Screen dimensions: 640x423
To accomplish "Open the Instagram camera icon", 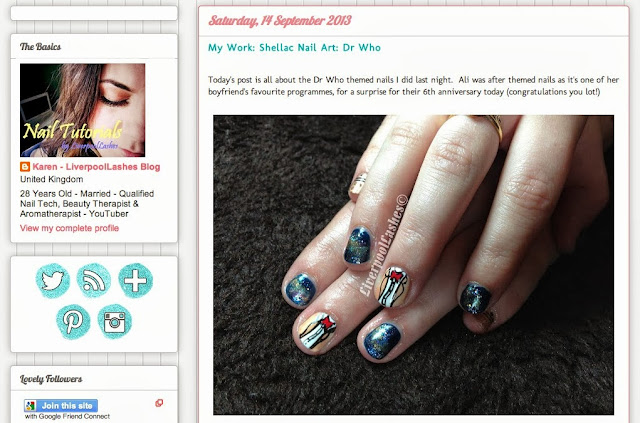I will coord(115,321).
